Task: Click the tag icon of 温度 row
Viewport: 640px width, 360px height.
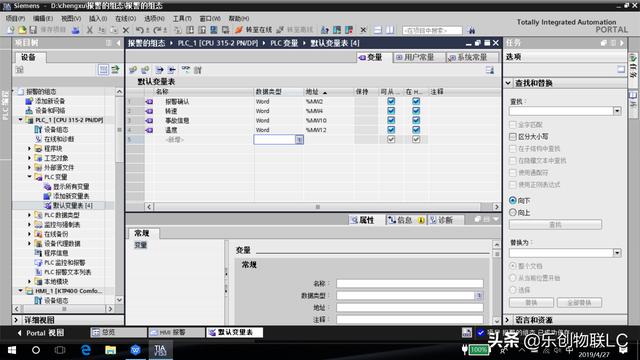Action: click(x=149, y=130)
